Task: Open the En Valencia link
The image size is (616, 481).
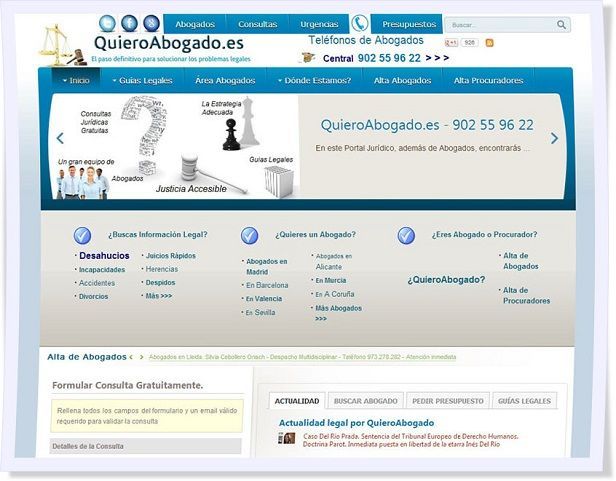Action: [x=264, y=299]
